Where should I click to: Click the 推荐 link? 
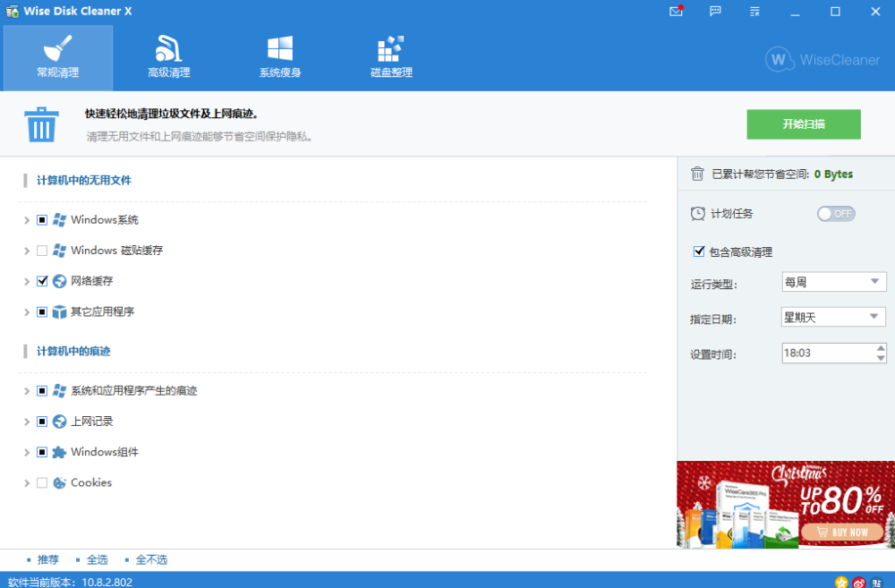pos(48,559)
